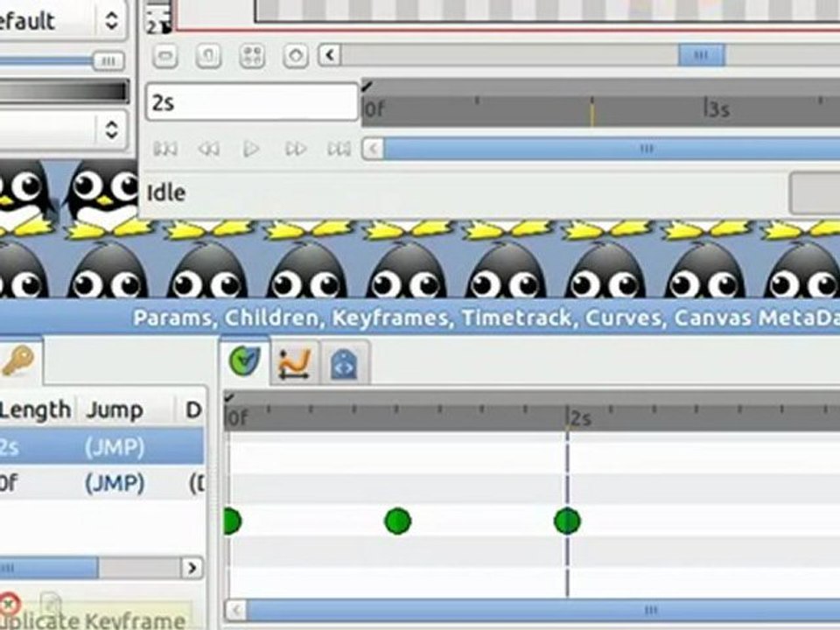Click the first icon in canvas bottom toolbar

tap(165, 55)
